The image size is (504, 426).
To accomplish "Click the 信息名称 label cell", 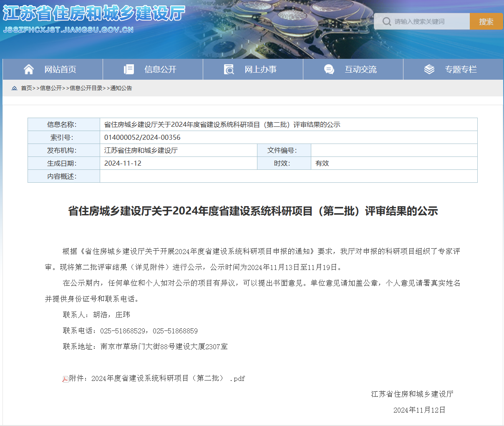I will pos(64,124).
